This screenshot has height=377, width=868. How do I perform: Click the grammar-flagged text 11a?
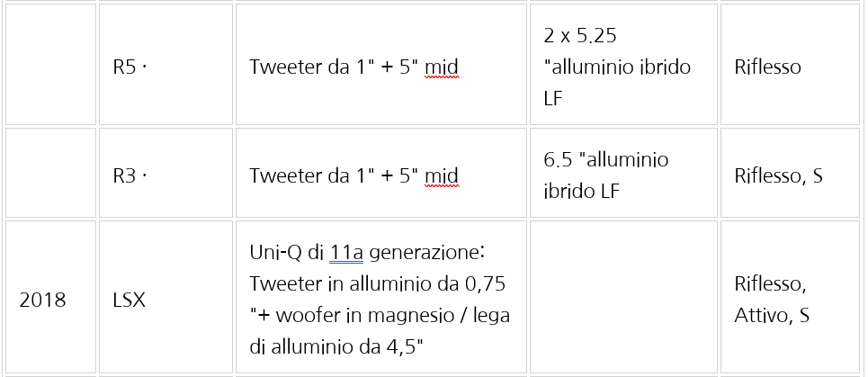pos(346,253)
